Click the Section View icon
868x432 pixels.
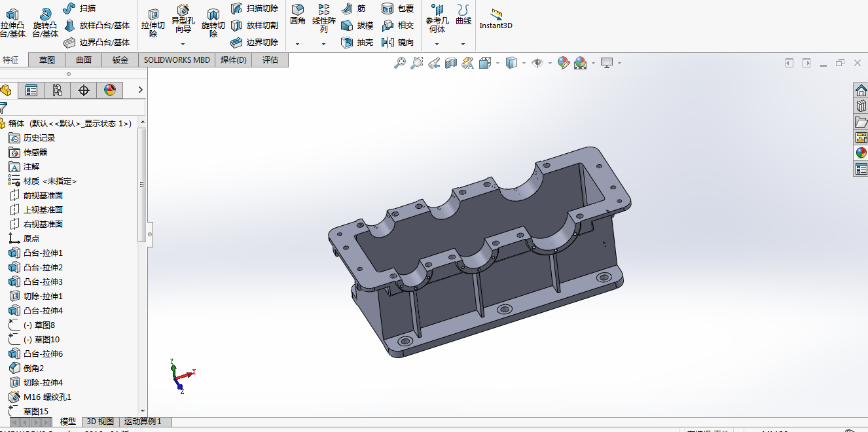coord(451,63)
